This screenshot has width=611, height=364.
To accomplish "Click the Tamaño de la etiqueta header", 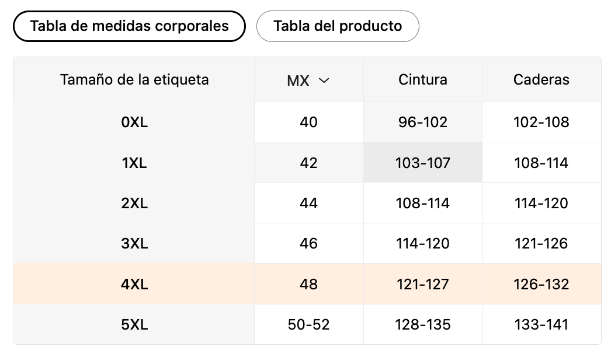I will [134, 79].
